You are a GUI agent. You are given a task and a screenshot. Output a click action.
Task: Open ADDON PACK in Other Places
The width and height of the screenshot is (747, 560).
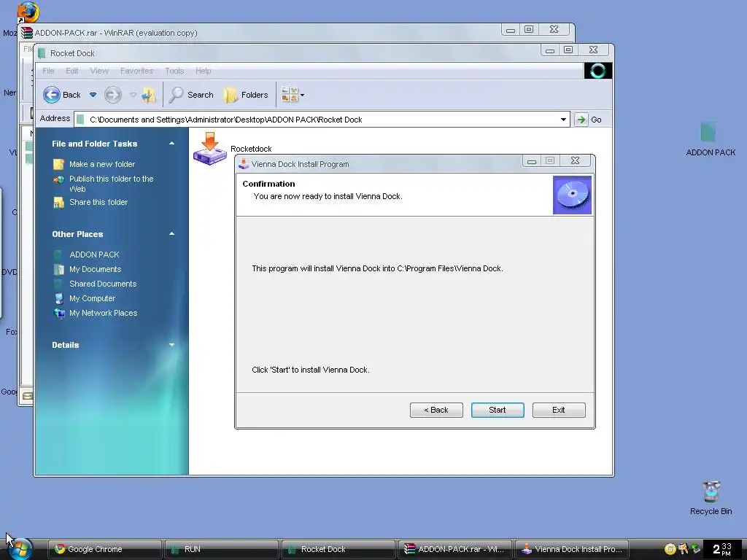coord(94,254)
